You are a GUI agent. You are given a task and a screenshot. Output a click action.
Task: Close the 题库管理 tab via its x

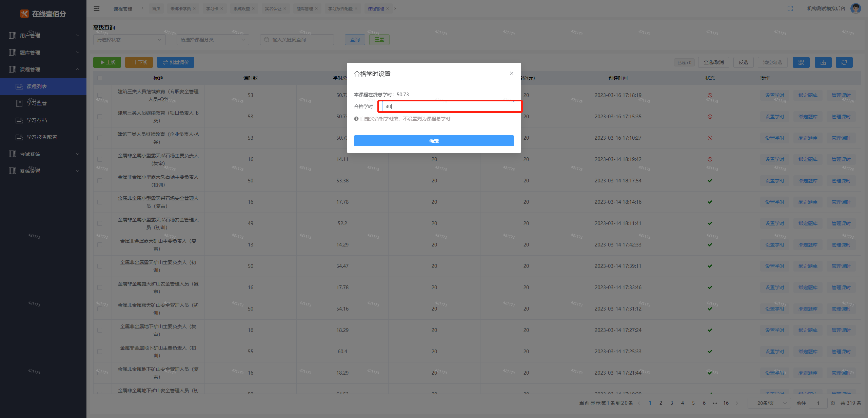(316, 8)
